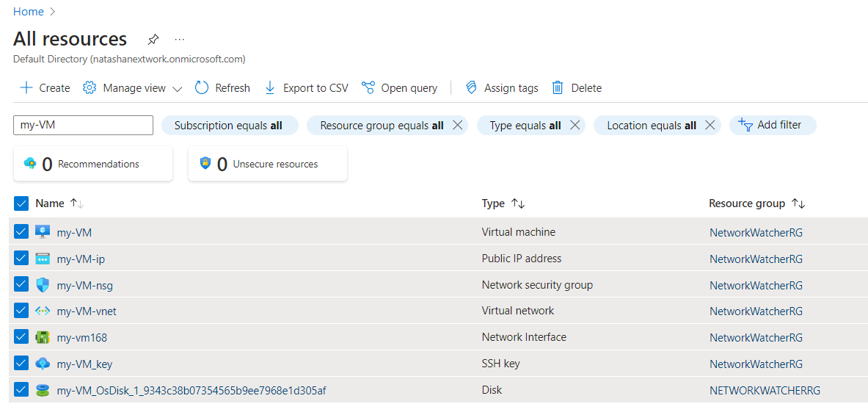Click the Recommendations cloud icon
868x404 pixels.
coord(30,164)
